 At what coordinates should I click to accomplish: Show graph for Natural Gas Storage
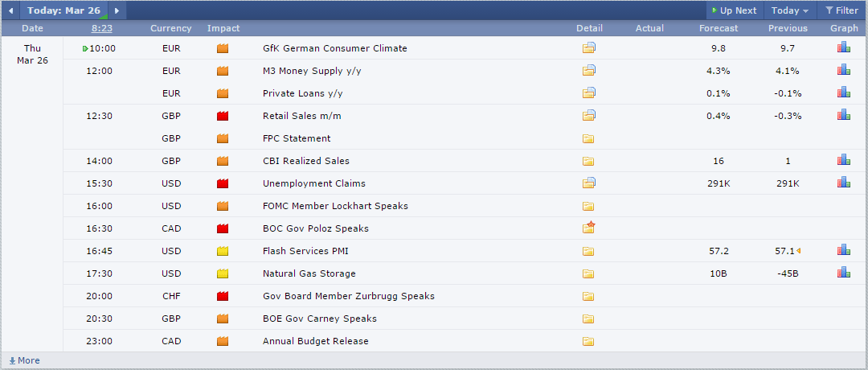844,273
